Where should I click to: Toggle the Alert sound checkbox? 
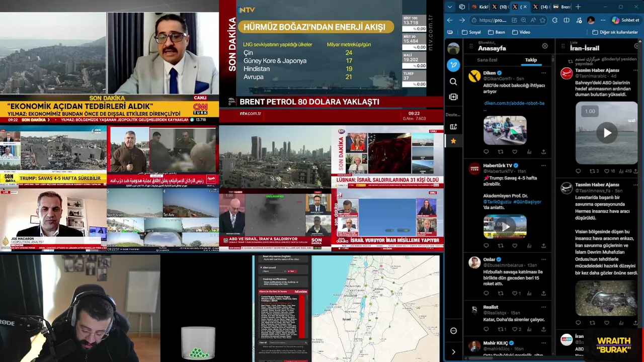[261, 267]
